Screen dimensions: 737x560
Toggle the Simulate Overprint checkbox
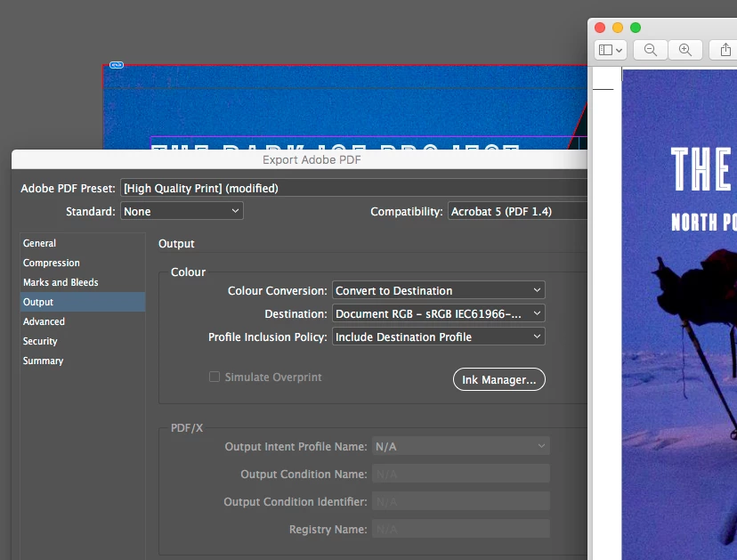(x=215, y=377)
